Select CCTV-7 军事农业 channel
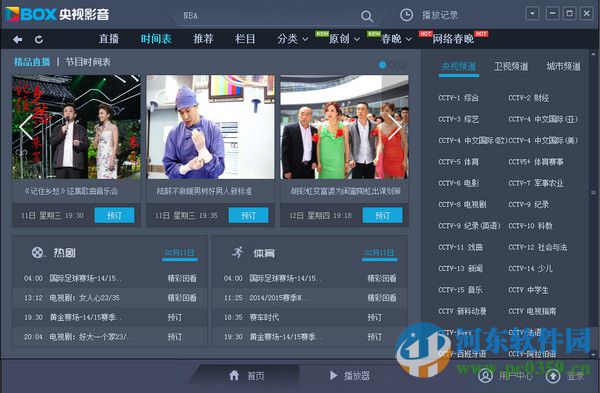Viewport: 600px width, 393px height. [x=536, y=183]
